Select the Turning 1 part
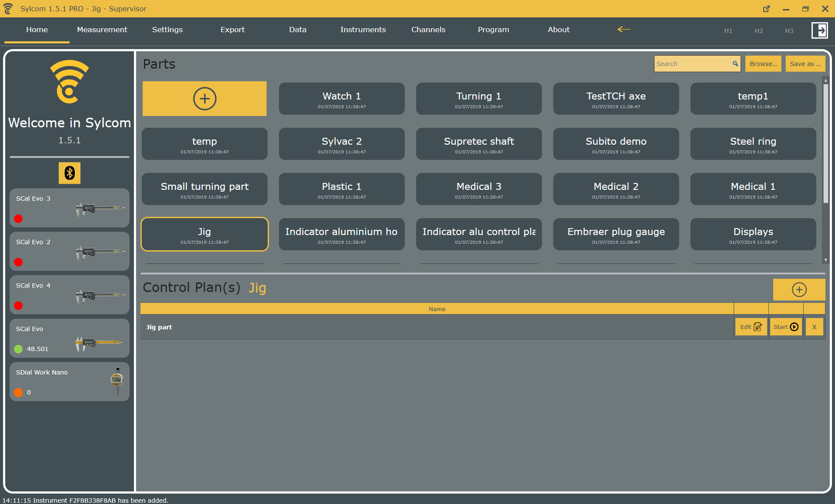Viewport: 835px width, 504px height. [x=479, y=99]
